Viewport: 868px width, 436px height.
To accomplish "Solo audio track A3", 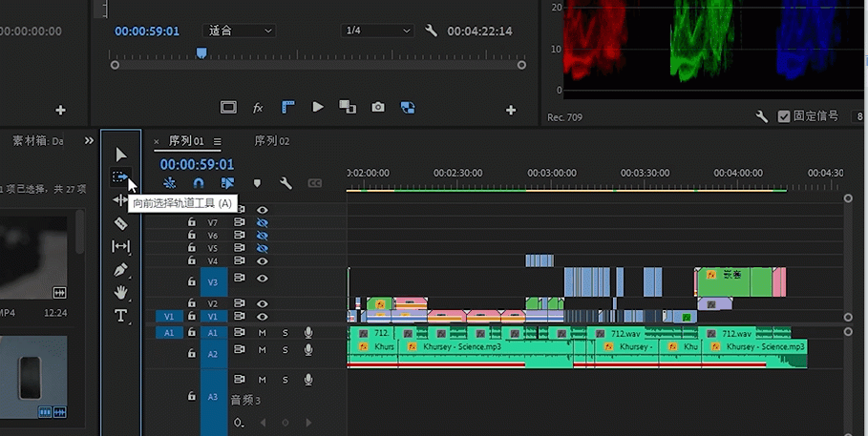I will coord(286,380).
